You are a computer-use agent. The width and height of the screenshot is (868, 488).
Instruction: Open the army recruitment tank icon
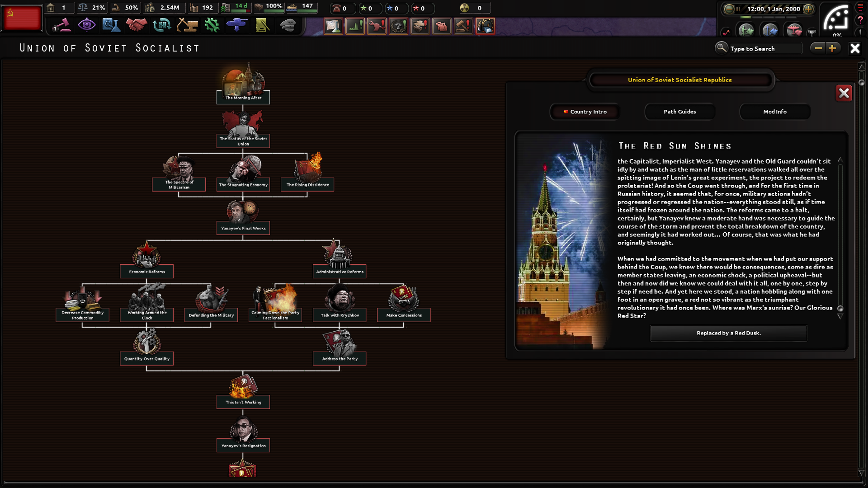237,25
